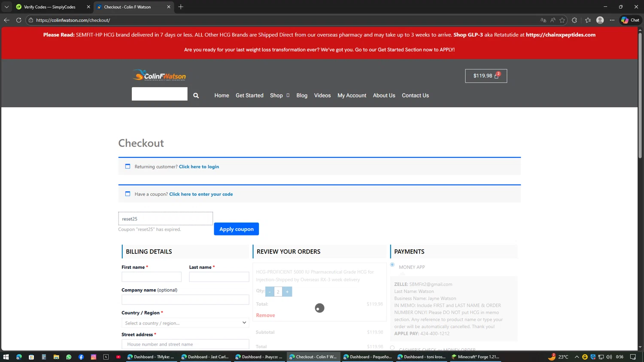Open the Windows Start button
Screen dimensions: 644x362
click(6, 357)
